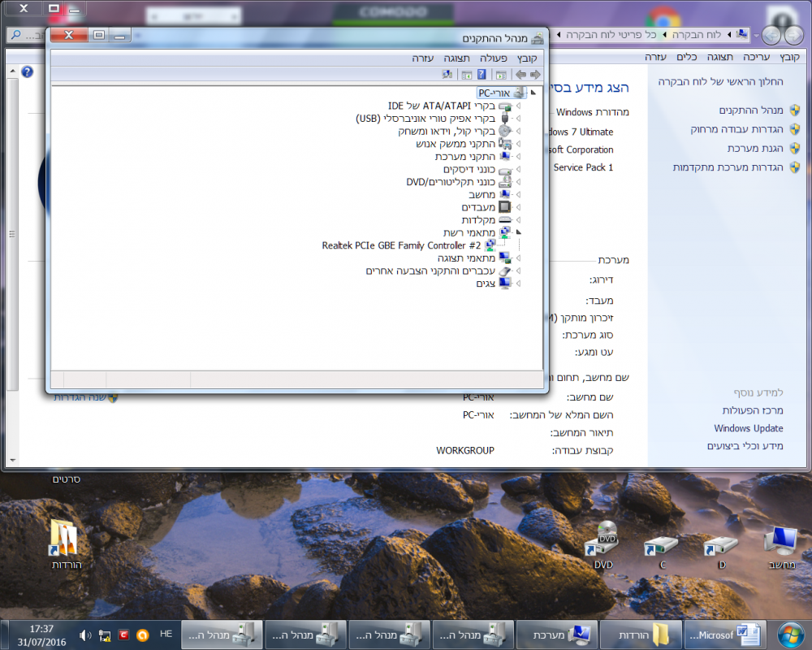The image size is (812, 650).
Task: Click the מחשב desktop icon
Action: (781, 540)
